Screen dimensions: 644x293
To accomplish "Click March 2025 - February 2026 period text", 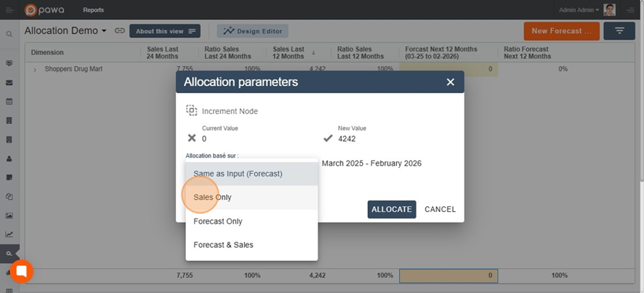I will [371, 163].
